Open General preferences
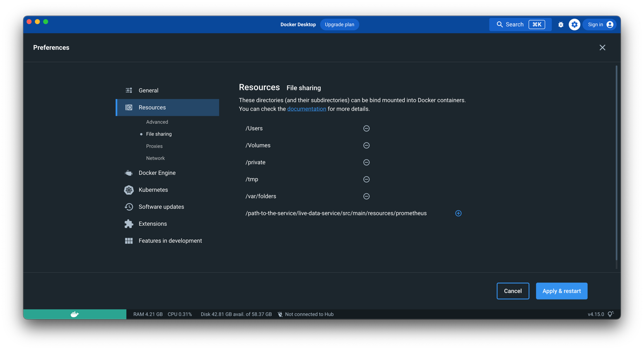Viewport: 644px width, 350px height. point(167,90)
